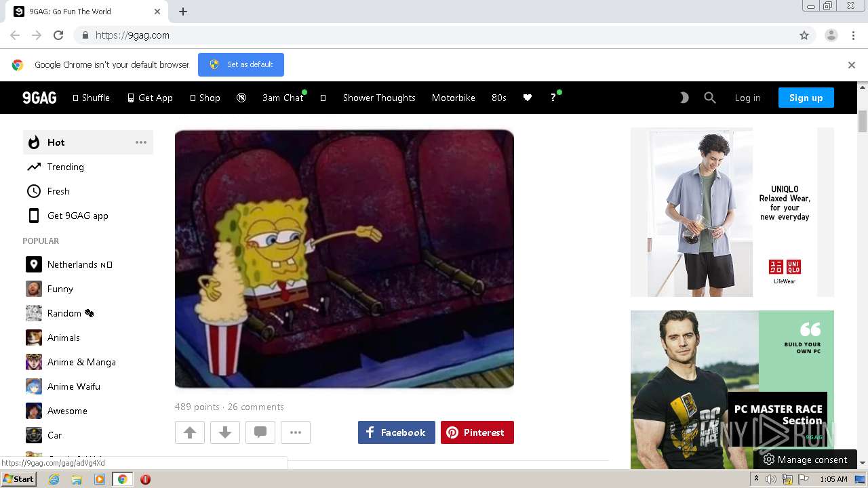Click the question mark nav icon
Image resolution: width=868 pixels, height=488 pixels.
pos(553,98)
